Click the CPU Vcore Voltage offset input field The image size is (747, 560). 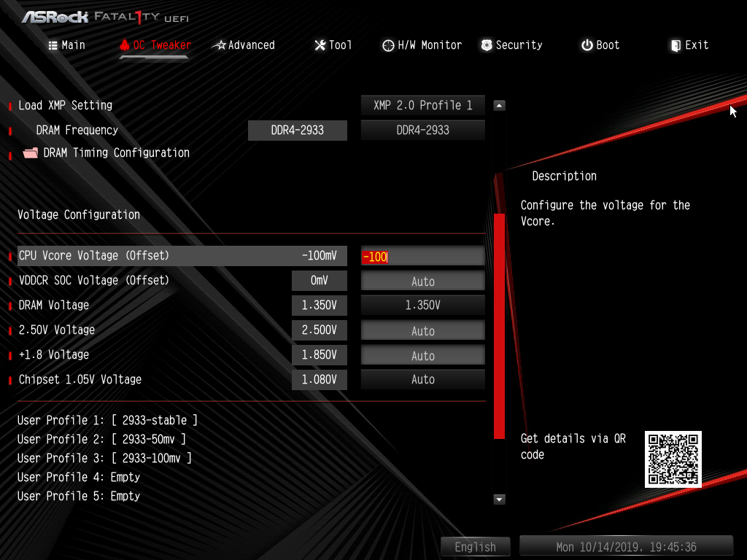click(422, 257)
